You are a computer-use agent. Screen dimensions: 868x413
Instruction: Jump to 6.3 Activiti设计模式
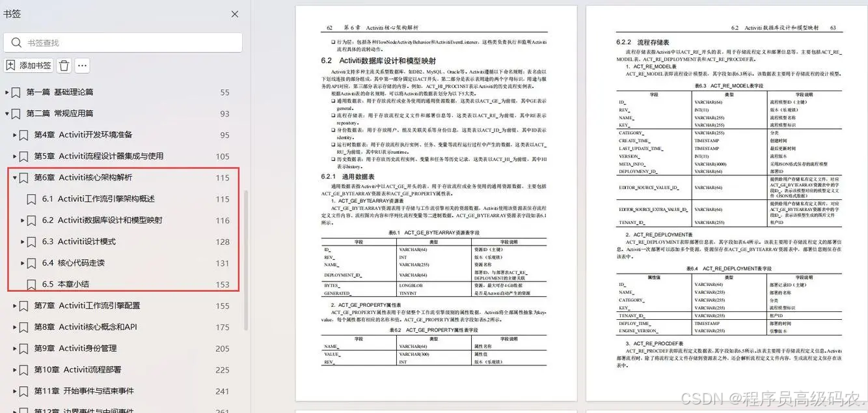tap(79, 242)
